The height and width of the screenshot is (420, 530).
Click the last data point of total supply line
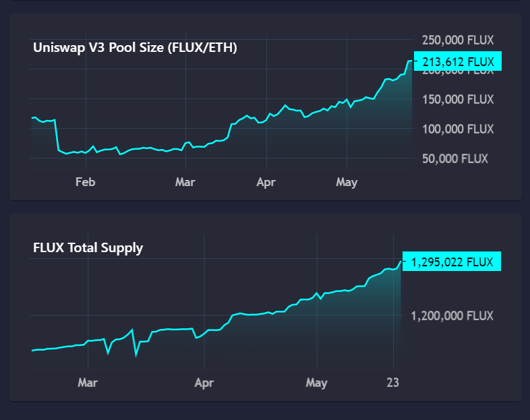pos(401,261)
